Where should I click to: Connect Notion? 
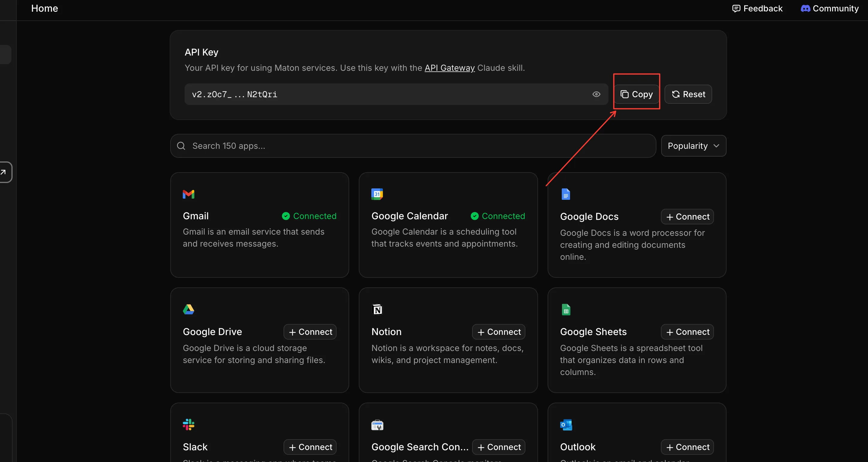[499, 332]
